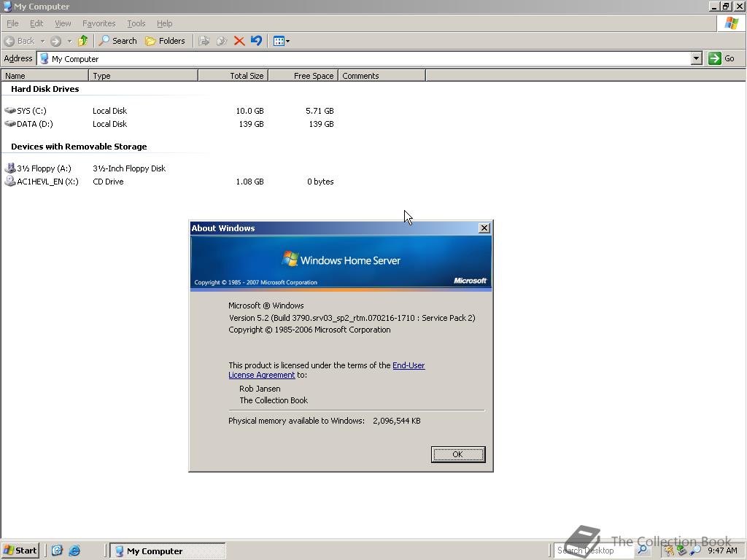Select the DATA (D:) drive icon
Image resolution: width=747 pixels, height=560 pixels.
[x=10, y=124]
